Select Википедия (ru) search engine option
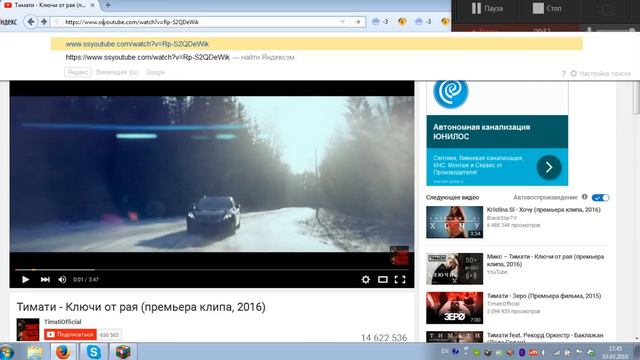 pyautogui.click(x=117, y=72)
